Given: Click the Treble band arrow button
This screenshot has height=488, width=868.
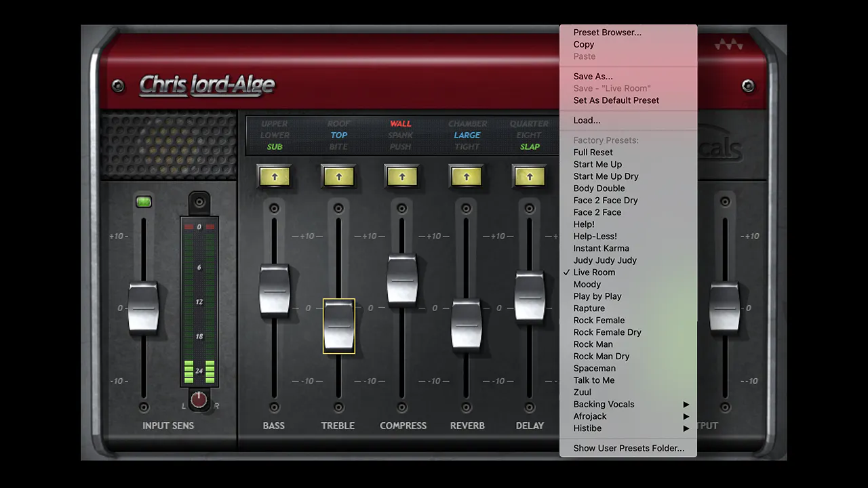Looking at the screenshot, I should (x=338, y=177).
